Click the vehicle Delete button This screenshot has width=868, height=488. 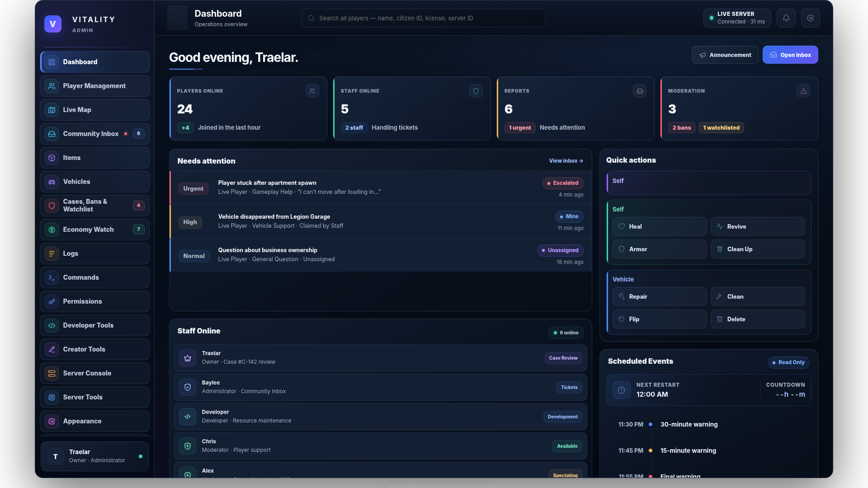point(758,319)
